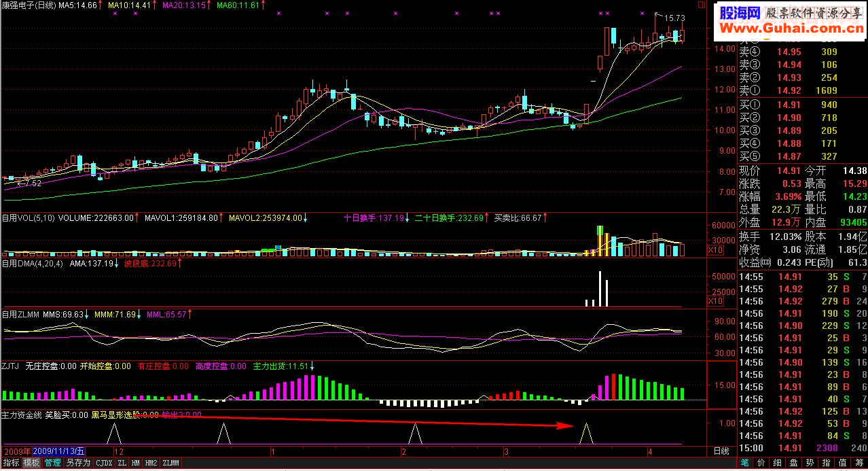Select the 卖④ 14.95 order book row
Viewport: 868px width, 471px height.
tap(803, 52)
